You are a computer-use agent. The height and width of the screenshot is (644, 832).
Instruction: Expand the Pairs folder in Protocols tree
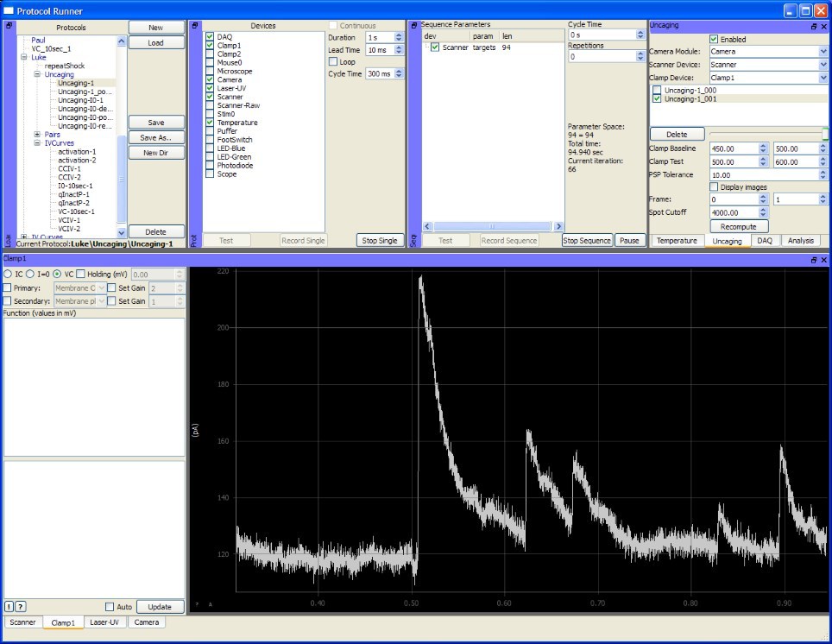click(37, 135)
